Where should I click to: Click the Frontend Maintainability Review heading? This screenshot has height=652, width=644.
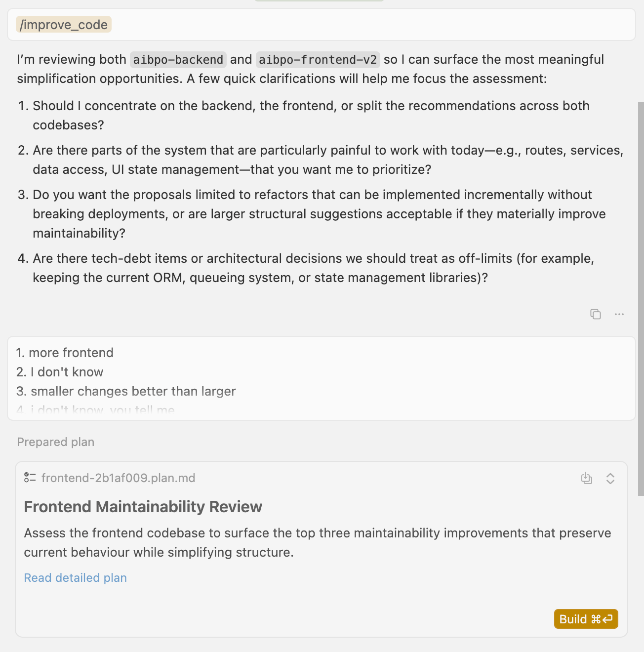(143, 507)
